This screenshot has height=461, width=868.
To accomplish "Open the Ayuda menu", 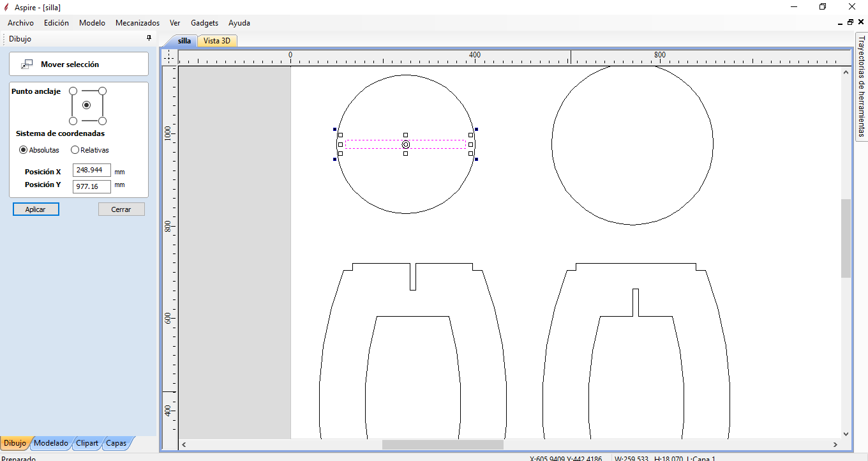I will pos(239,23).
